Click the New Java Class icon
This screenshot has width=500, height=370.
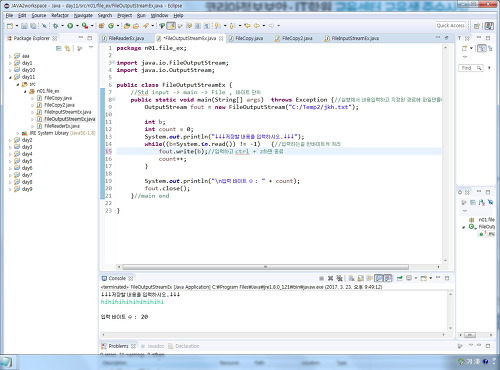(111, 26)
